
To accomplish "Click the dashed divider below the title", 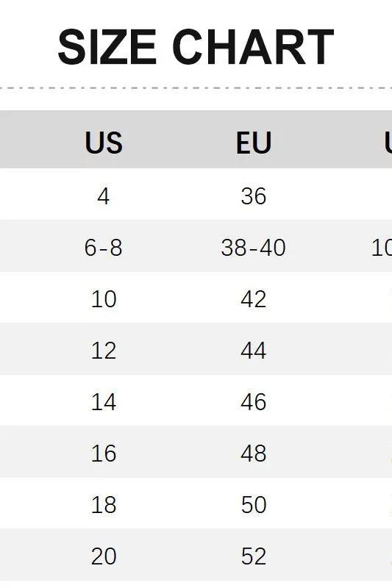I will pyautogui.click(x=196, y=88).
